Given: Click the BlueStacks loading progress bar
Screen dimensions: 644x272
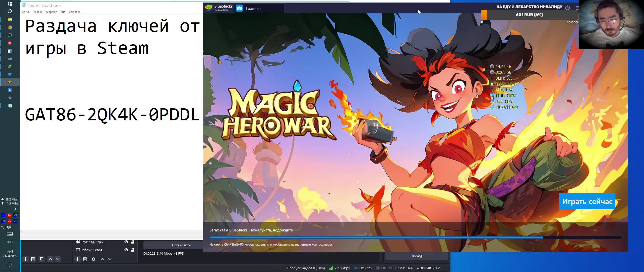Looking at the screenshot, I should [415, 237].
